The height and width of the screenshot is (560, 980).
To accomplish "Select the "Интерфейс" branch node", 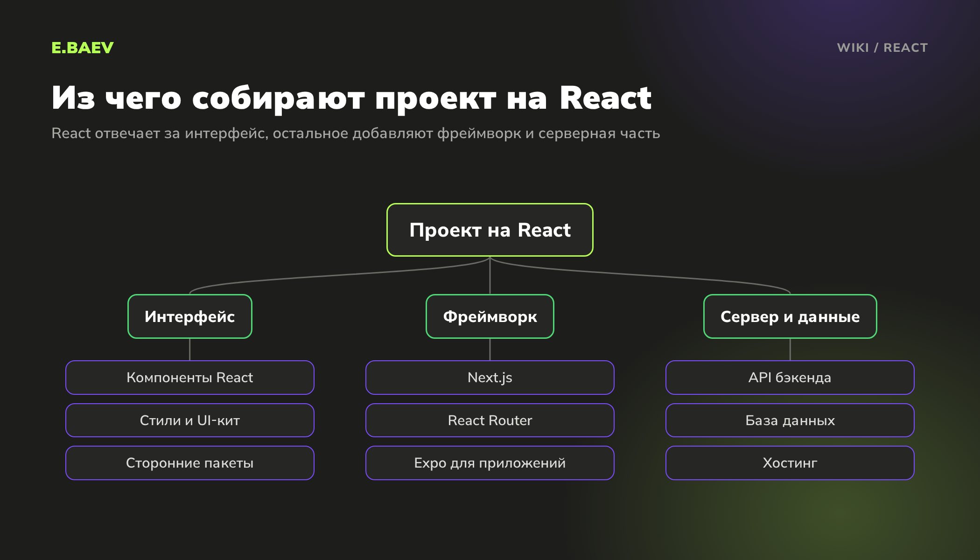I will (190, 316).
